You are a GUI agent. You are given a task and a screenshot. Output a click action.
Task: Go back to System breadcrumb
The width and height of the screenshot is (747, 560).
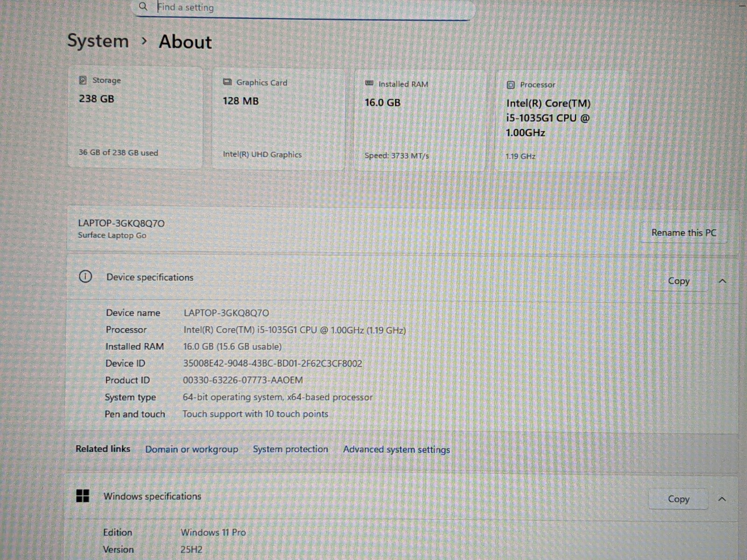coord(98,41)
